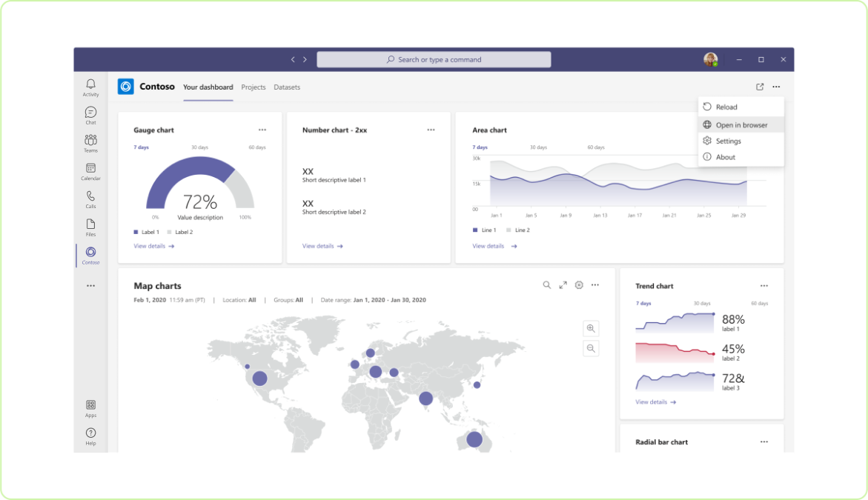868x500 pixels.
Task: Open View details in Trend chart
Action: pyautogui.click(x=656, y=402)
